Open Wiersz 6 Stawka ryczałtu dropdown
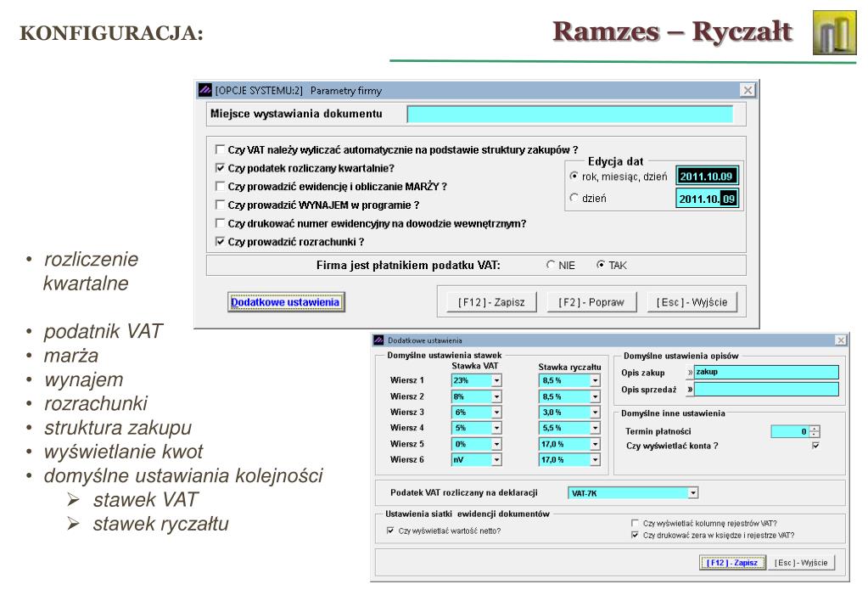 pos(595,460)
